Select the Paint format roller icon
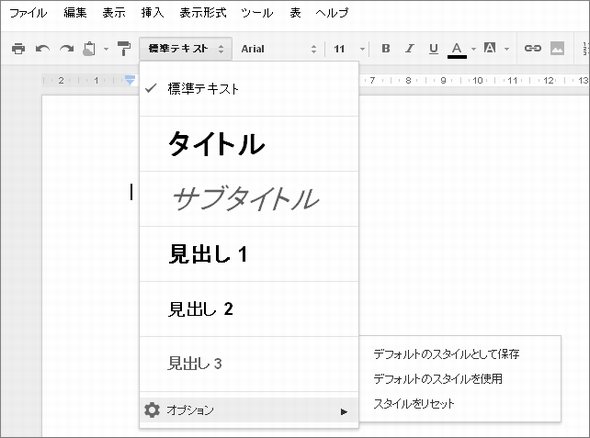The height and width of the screenshot is (438, 590). (x=124, y=49)
